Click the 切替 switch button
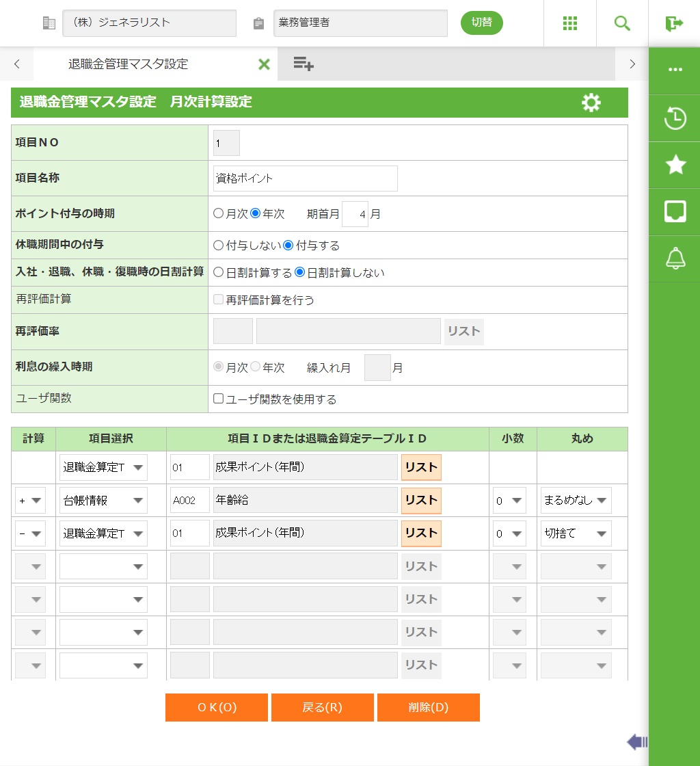 (481, 23)
